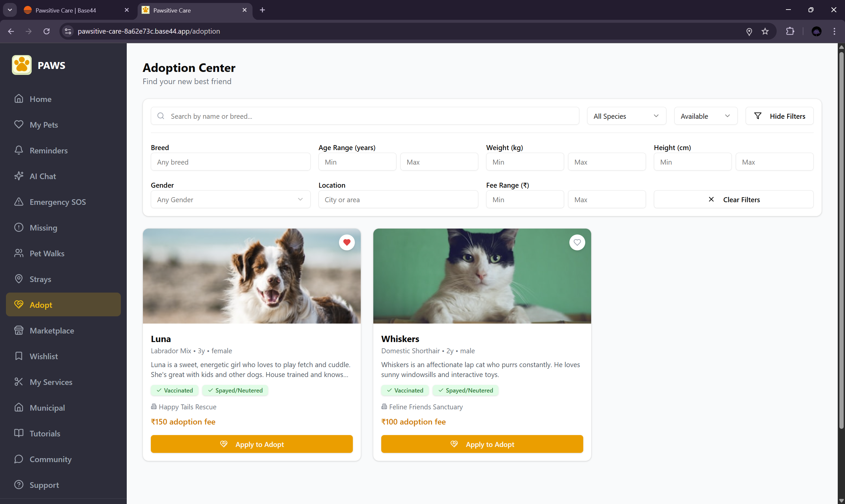Open AI Chat sparkle icon
The height and width of the screenshot is (504, 845).
[19, 176]
